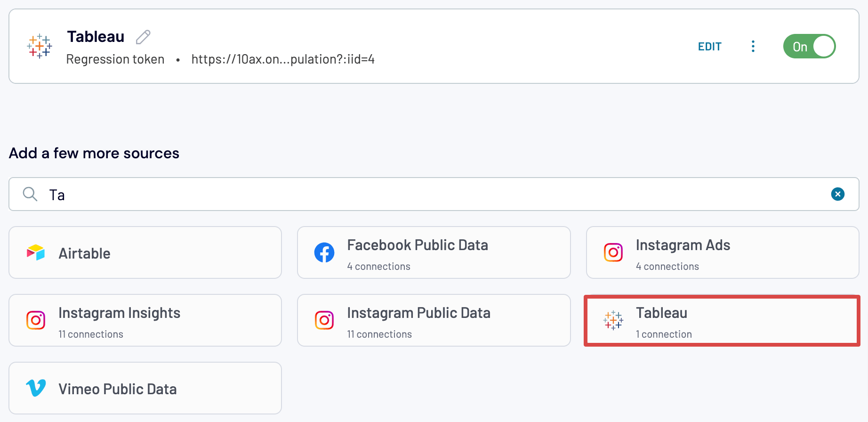Click the Instagram Public Data logo
This screenshot has height=422, width=868.
[x=324, y=321]
